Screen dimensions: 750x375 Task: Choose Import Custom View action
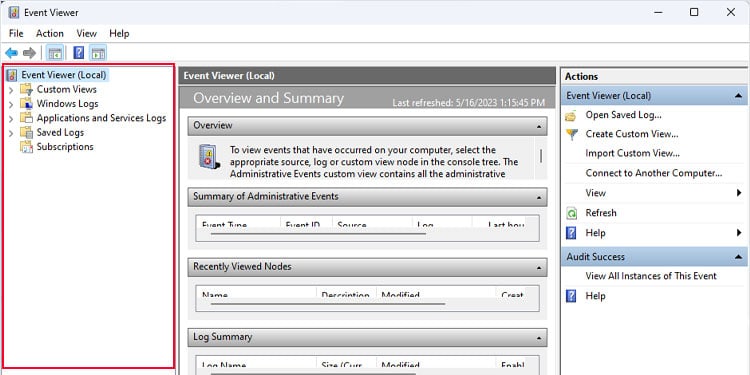(632, 154)
